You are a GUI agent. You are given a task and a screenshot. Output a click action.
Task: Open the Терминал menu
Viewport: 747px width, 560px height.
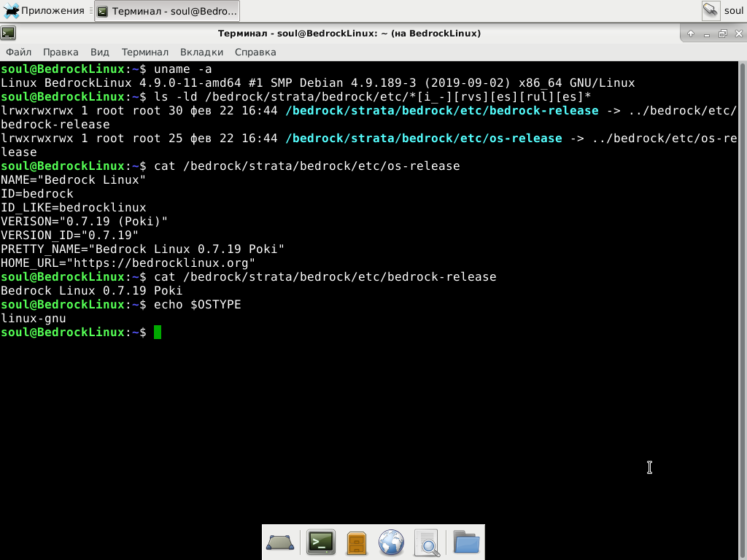pos(145,52)
